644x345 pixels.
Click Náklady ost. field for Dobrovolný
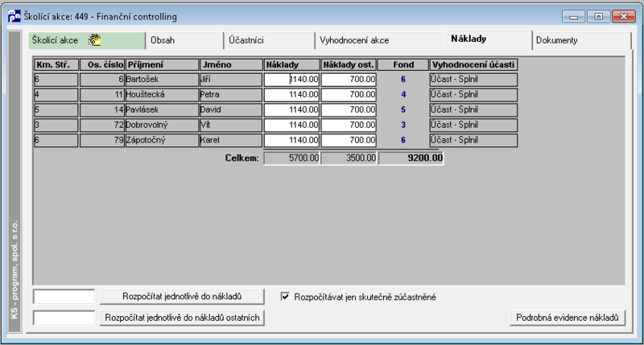click(349, 125)
